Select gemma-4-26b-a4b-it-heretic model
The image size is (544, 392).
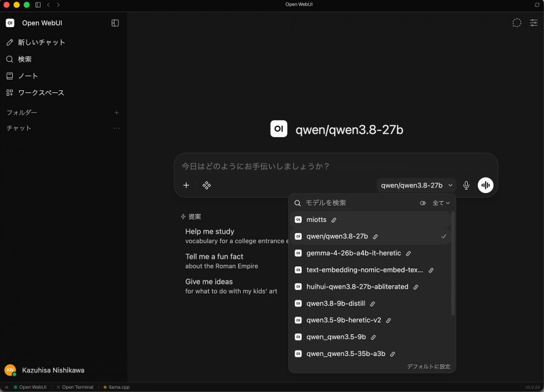(x=371, y=253)
